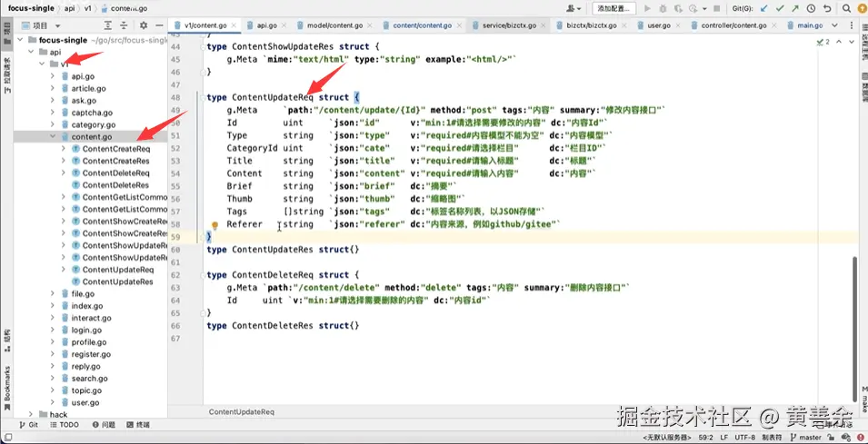Switch to the controller/content.go tab
The image size is (868, 444).
point(733,25)
